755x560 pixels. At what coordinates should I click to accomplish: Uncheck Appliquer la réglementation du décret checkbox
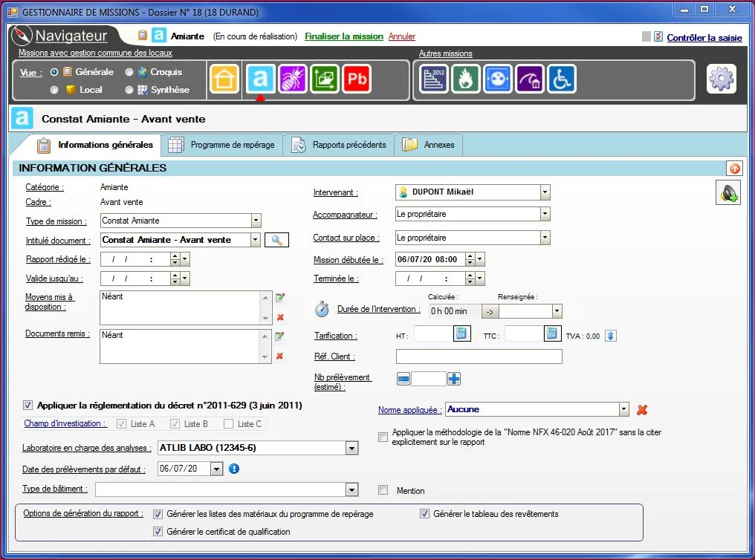pyautogui.click(x=28, y=406)
